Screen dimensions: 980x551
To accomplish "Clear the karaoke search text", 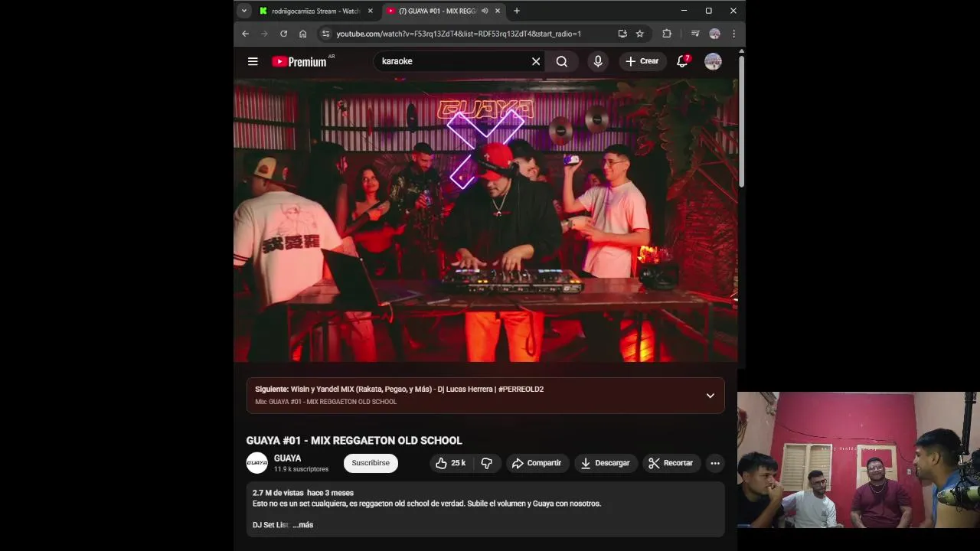I will [x=536, y=61].
